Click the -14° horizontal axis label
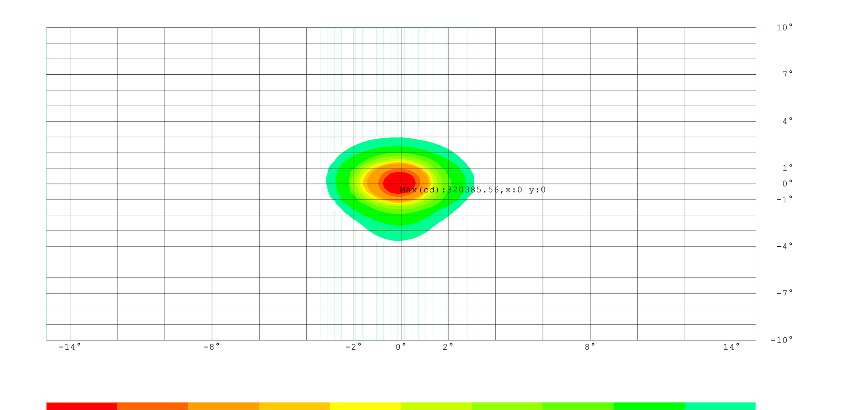 coord(70,347)
